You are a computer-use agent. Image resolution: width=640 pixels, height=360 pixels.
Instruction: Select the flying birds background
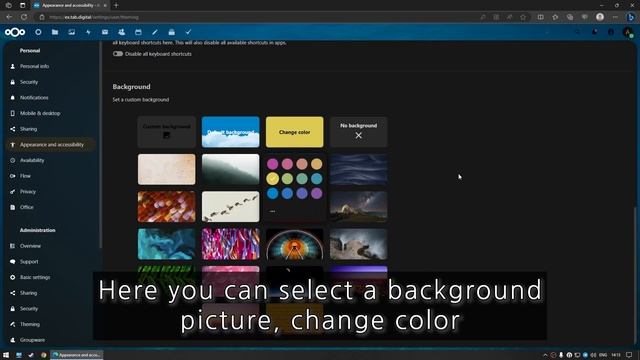[231, 207]
